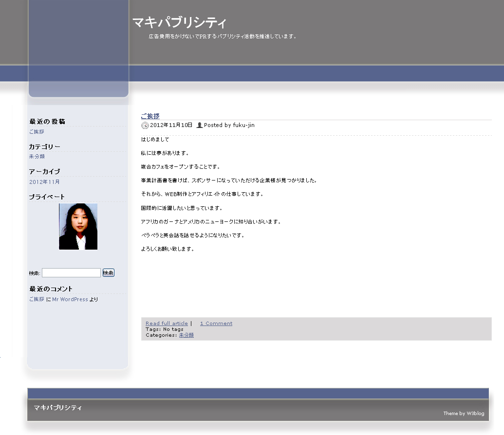Image resolution: width=504 pixels, height=435 pixels.
Task: Click the マキパブリシティ title in the footer
Action: click(58, 408)
